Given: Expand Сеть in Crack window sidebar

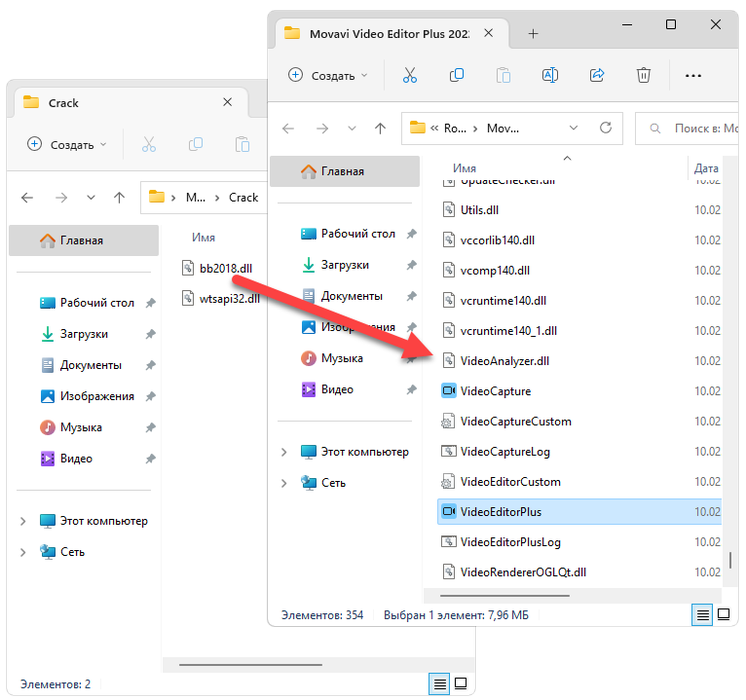Looking at the screenshot, I should 23,552.
